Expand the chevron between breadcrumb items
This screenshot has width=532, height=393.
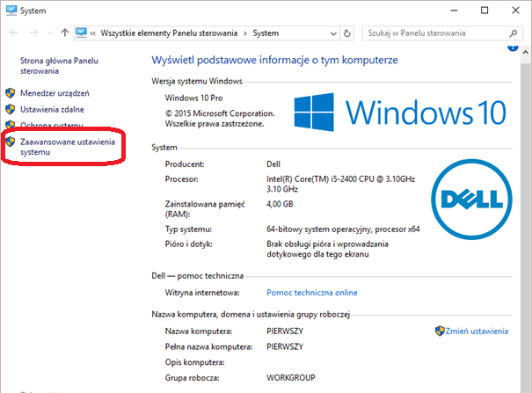point(245,33)
